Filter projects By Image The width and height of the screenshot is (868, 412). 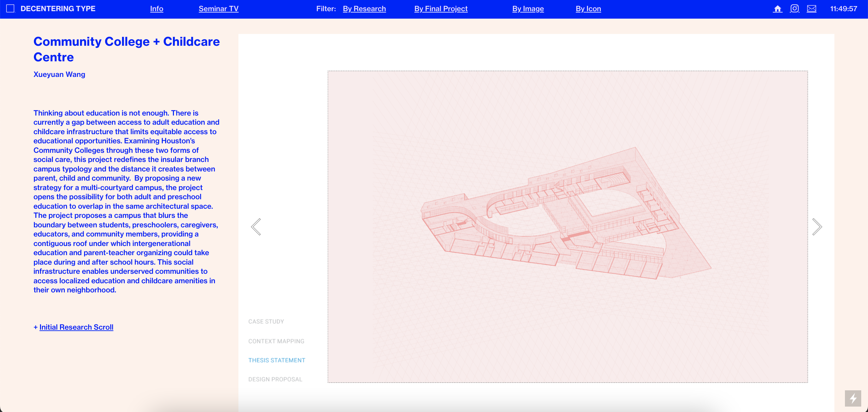528,9
